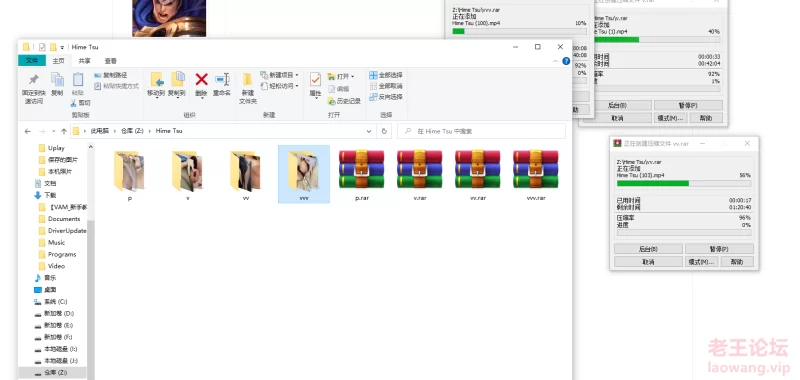
Task: Open the address bar history dropdown
Action: click(x=369, y=131)
